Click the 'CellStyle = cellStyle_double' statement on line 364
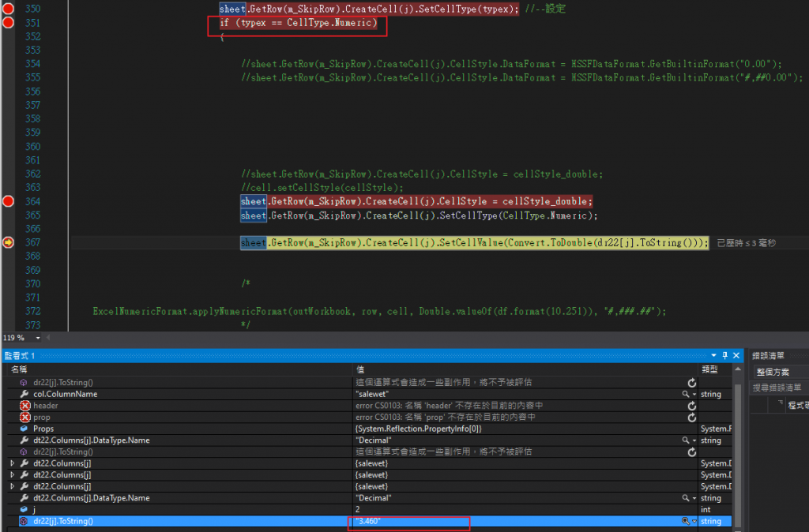This screenshot has height=532, width=809. pos(416,201)
